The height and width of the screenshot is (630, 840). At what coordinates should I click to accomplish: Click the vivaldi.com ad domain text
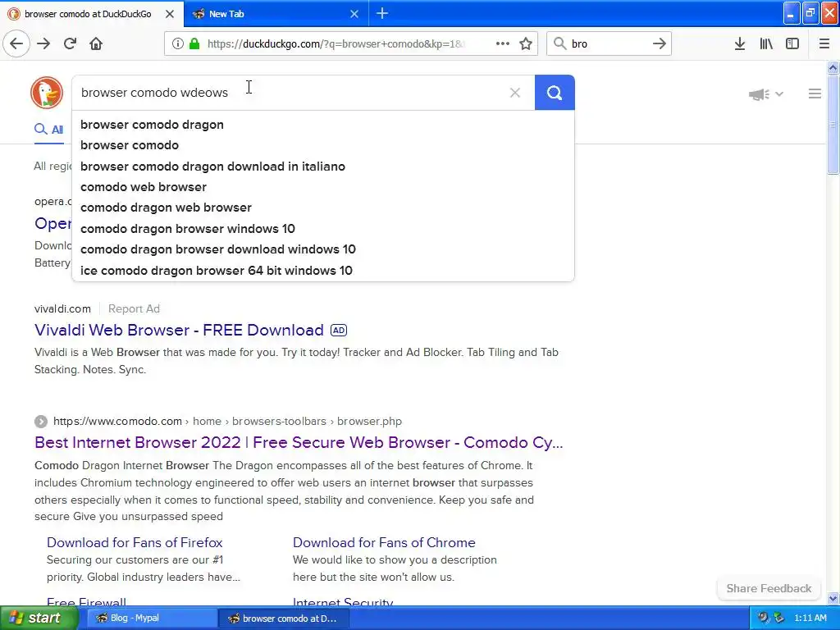[62, 308]
